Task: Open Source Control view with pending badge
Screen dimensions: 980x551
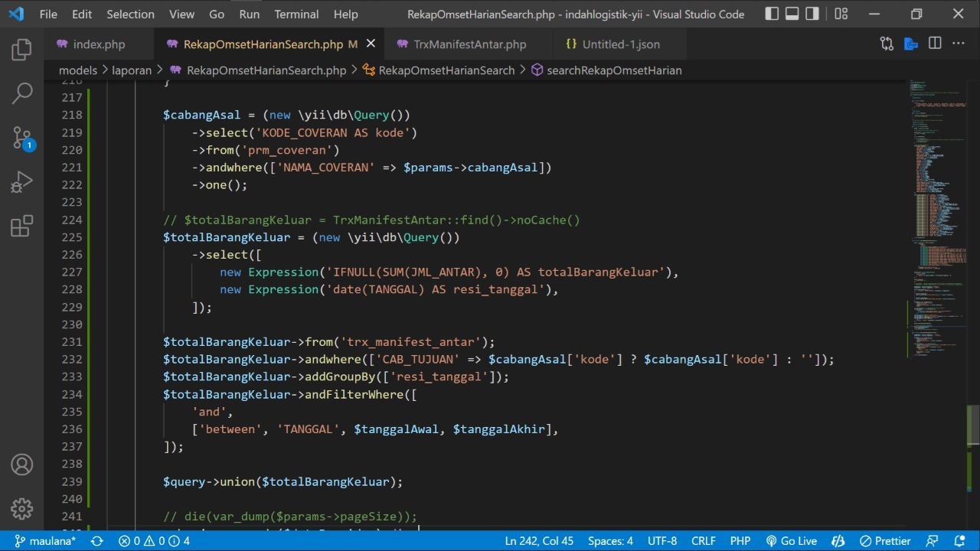Action: (21, 138)
